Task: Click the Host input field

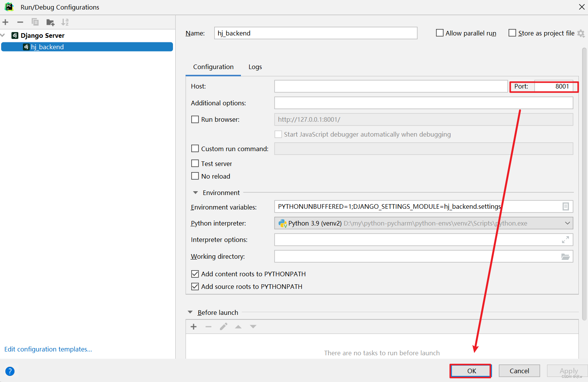Action: (x=391, y=86)
